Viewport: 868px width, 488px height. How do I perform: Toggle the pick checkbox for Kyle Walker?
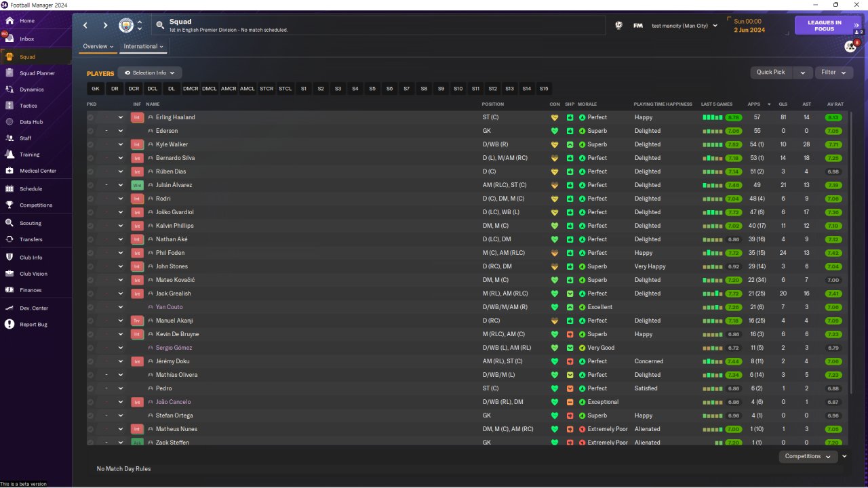pyautogui.click(x=90, y=144)
